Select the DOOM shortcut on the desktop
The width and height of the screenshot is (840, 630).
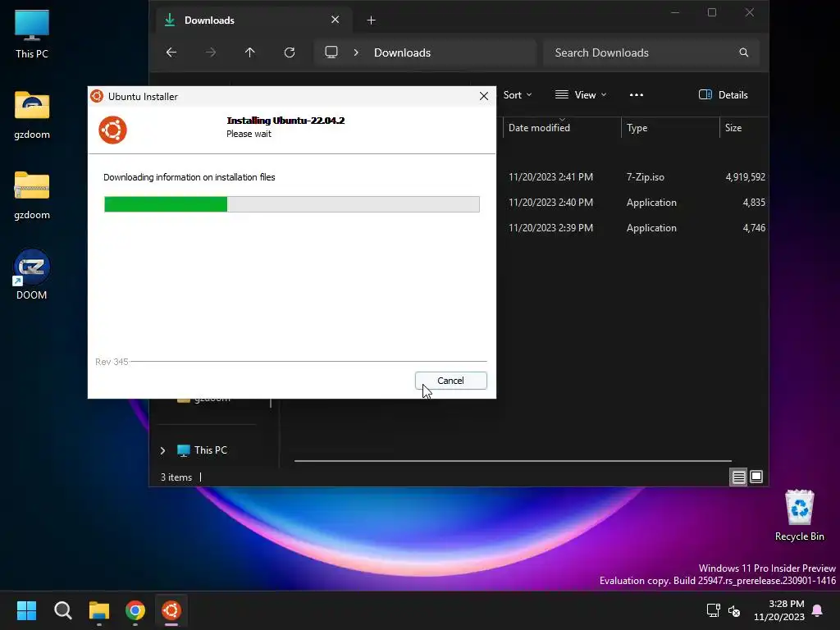click(x=32, y=274)
